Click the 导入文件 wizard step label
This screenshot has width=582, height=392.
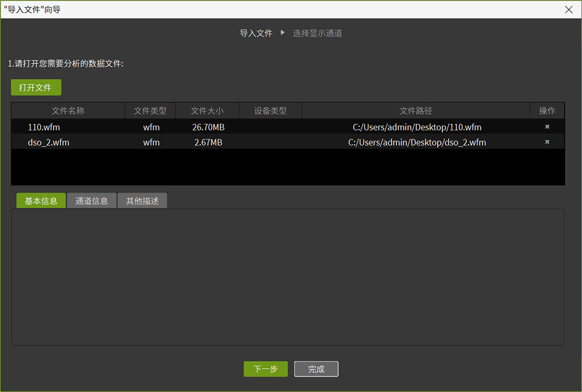(256, 33)
